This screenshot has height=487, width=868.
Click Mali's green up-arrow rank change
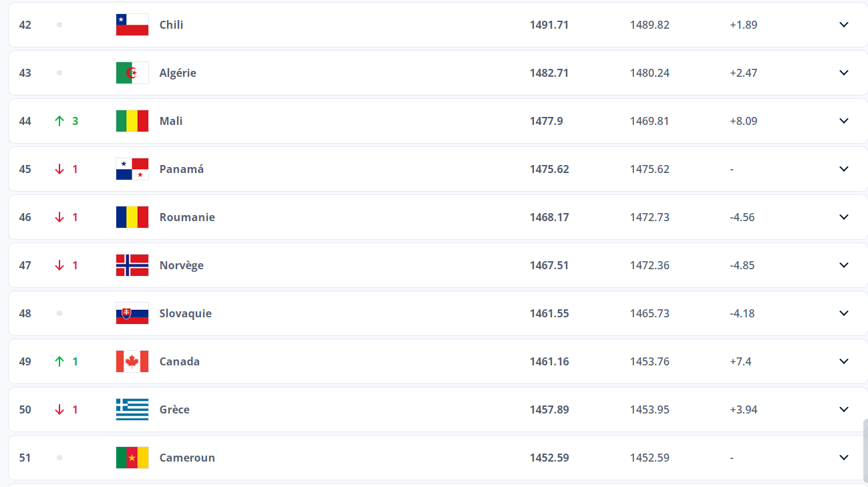(x=59, y=121)
